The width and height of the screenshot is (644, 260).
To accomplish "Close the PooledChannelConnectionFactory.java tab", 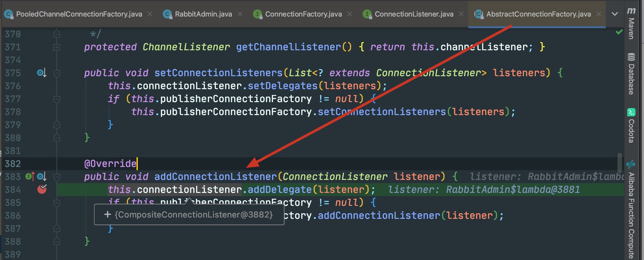I will click(x=150, y=14).
